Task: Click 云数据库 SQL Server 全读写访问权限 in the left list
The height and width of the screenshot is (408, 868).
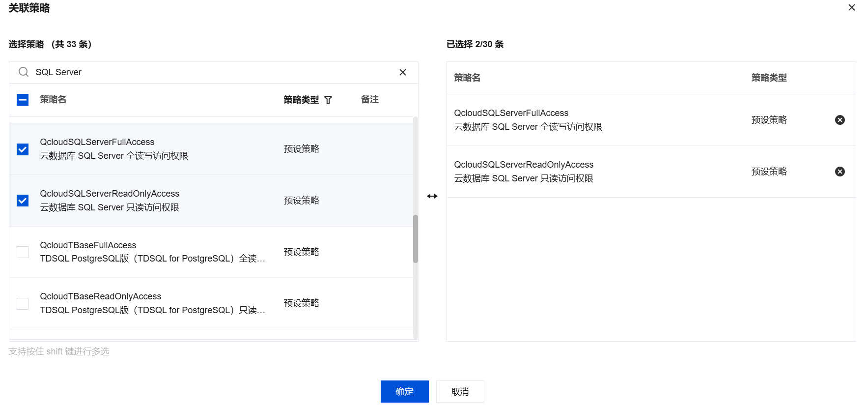Action: pos(114,156)
